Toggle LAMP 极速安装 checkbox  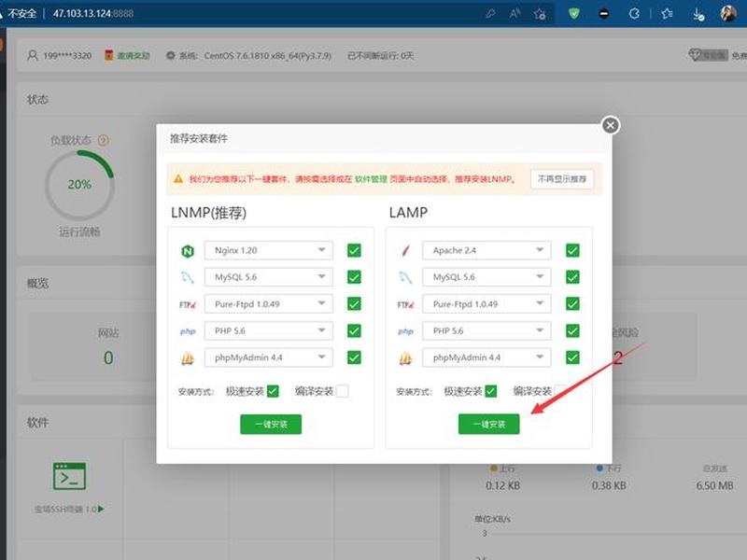click(491, 391)
